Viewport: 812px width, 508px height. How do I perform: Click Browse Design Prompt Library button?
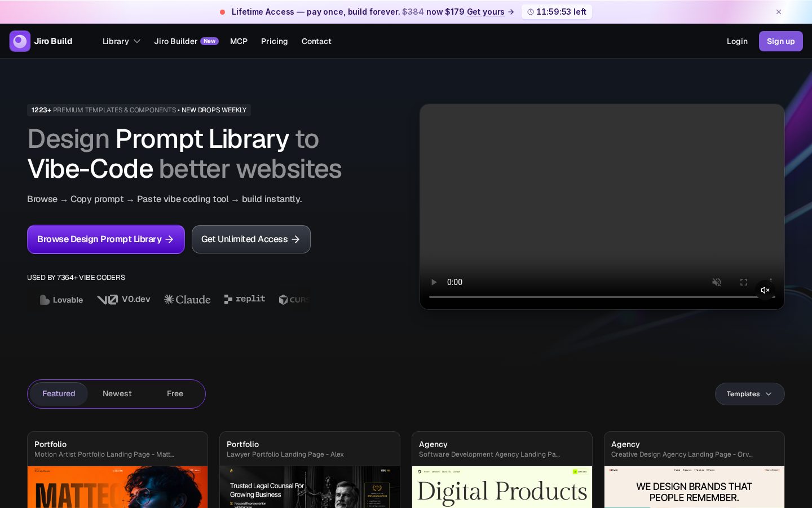[x=106, y=239]
